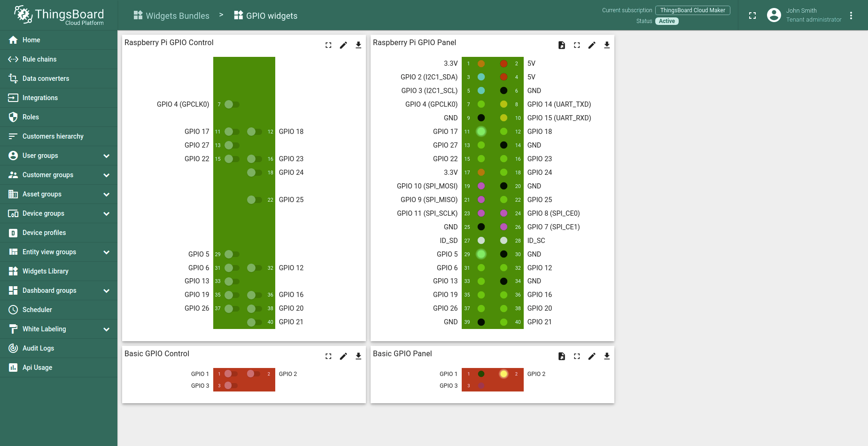Screen dimensions: 868x446
Task: Click ThingsBoard Cloud Maker subscription button
Action: click(693, 10)
